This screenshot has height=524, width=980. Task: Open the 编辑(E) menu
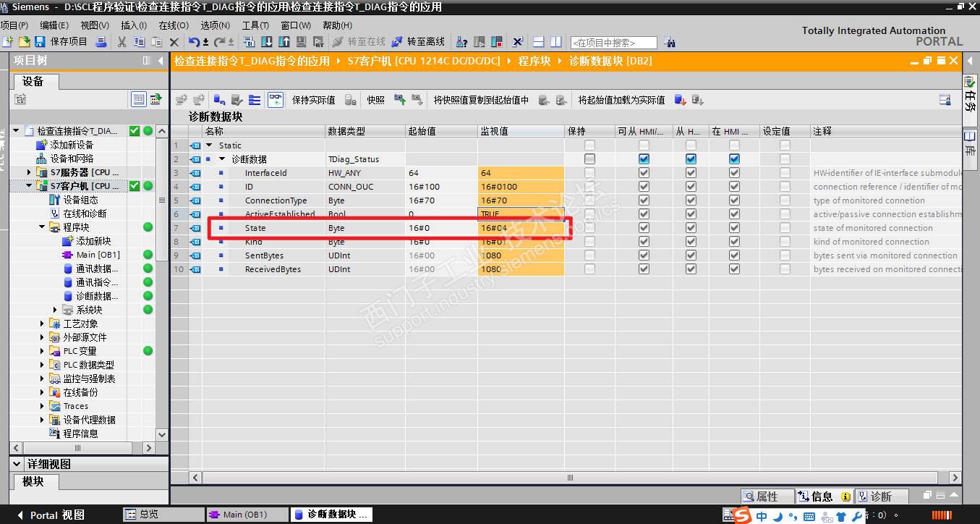click(x=54, y=25)
